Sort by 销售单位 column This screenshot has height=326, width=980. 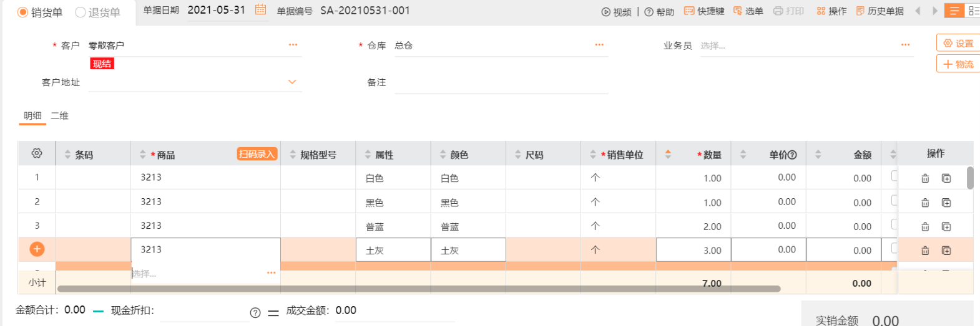point(593,155)
